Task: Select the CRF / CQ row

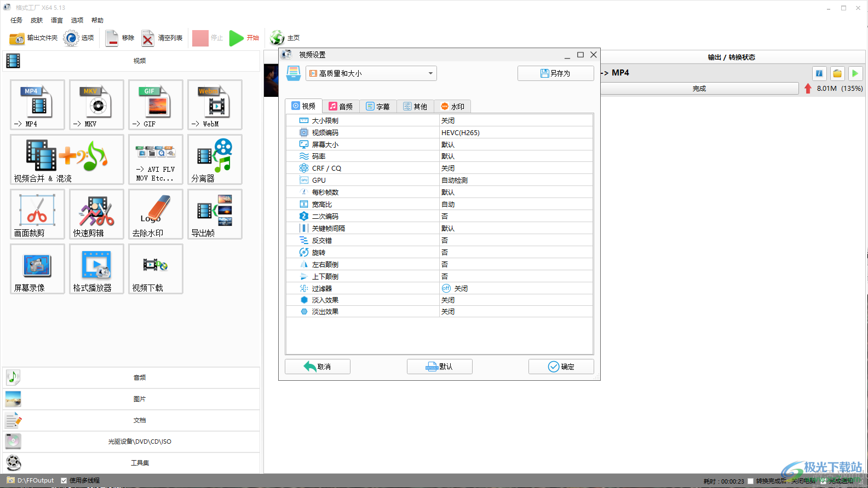Action: [439, 169]
